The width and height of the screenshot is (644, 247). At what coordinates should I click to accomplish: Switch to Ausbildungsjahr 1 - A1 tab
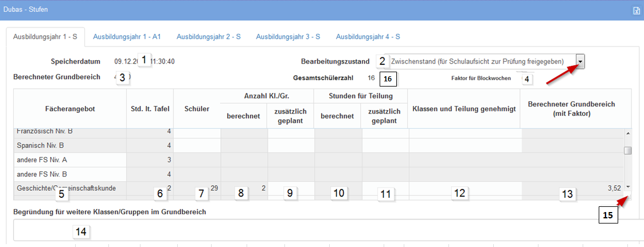click(127, 36)
